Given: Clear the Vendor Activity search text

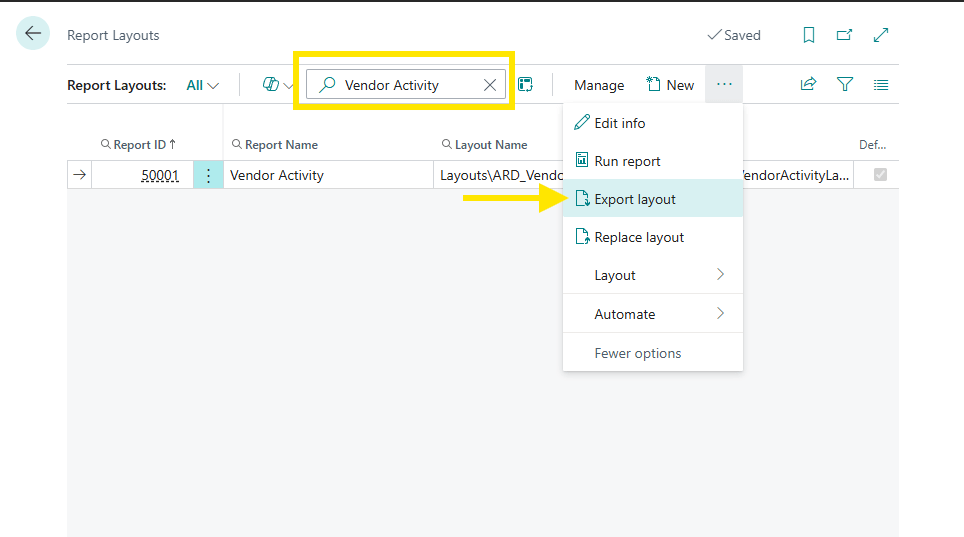Looking at the screenshot, I should pos(490,85).
